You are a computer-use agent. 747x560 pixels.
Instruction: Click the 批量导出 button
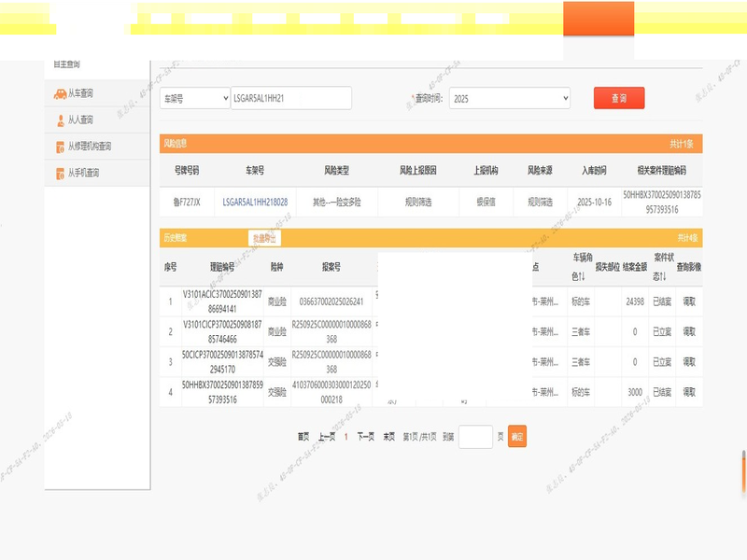[264, 238]
